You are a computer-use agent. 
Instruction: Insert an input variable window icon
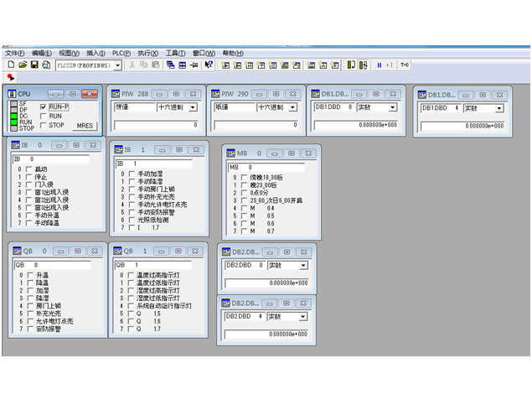coord(225,65)
